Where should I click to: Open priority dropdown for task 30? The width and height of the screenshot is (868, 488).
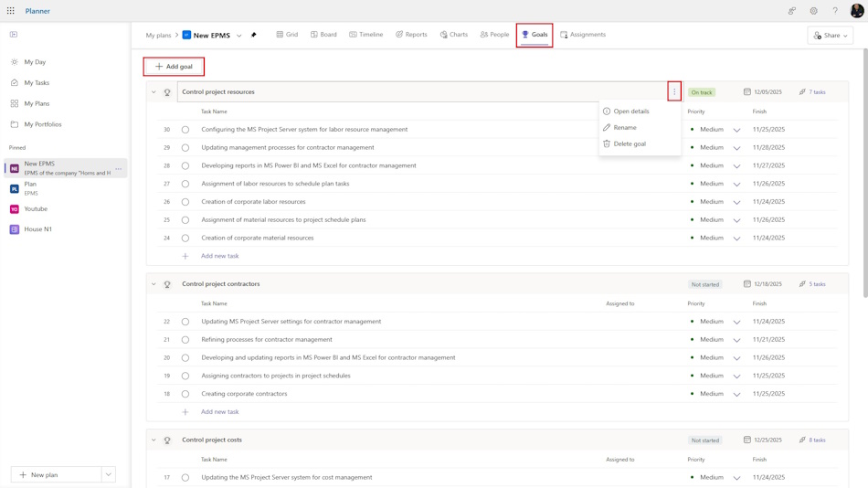736,130
